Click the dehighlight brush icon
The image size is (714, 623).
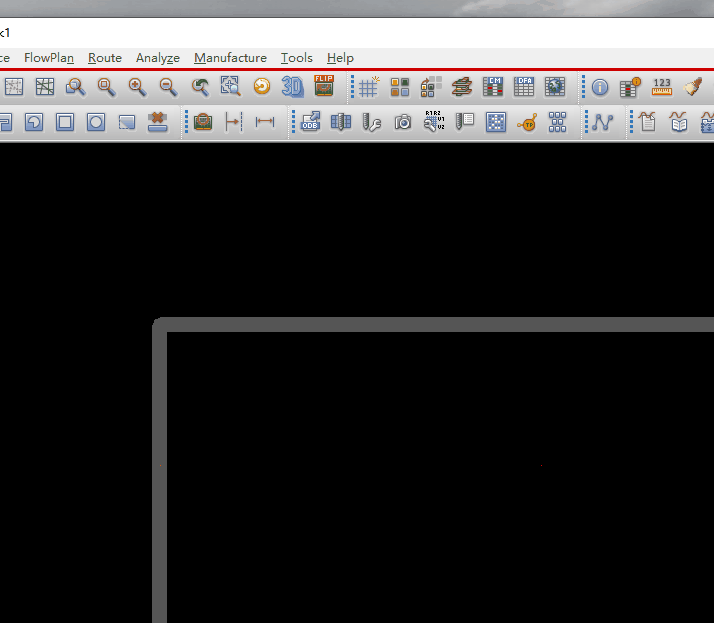(692, 87)
